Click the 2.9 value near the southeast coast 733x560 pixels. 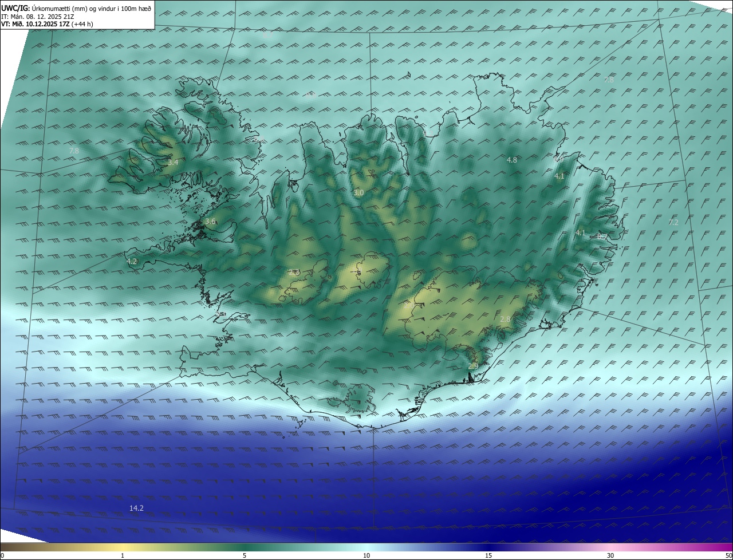473,366
